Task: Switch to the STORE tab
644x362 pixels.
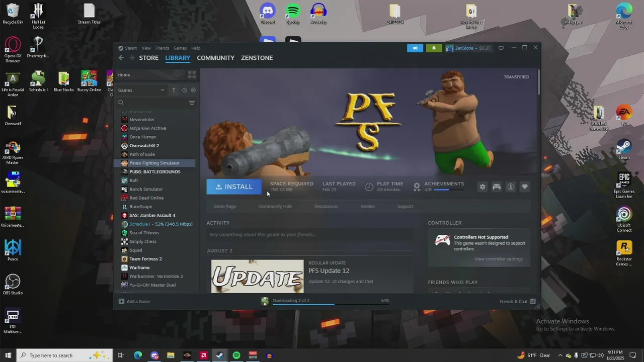Action: pos(149,58)
